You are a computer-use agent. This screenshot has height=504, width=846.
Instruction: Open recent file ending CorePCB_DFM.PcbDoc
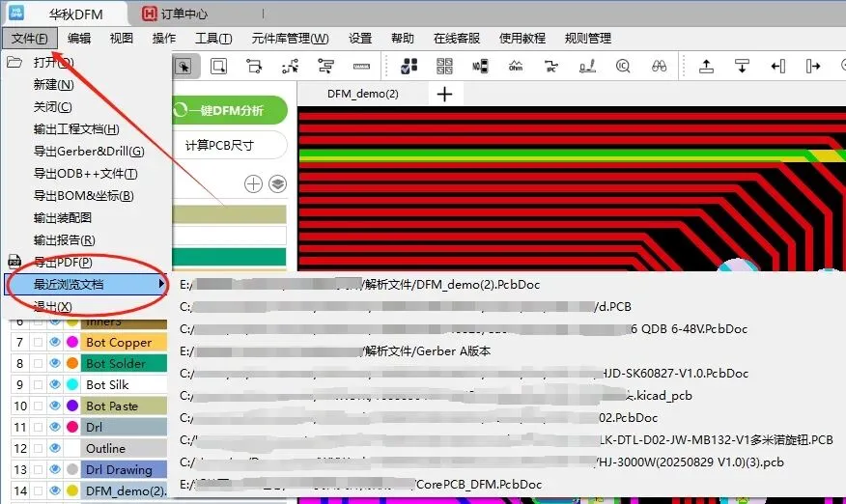point(361,485)
